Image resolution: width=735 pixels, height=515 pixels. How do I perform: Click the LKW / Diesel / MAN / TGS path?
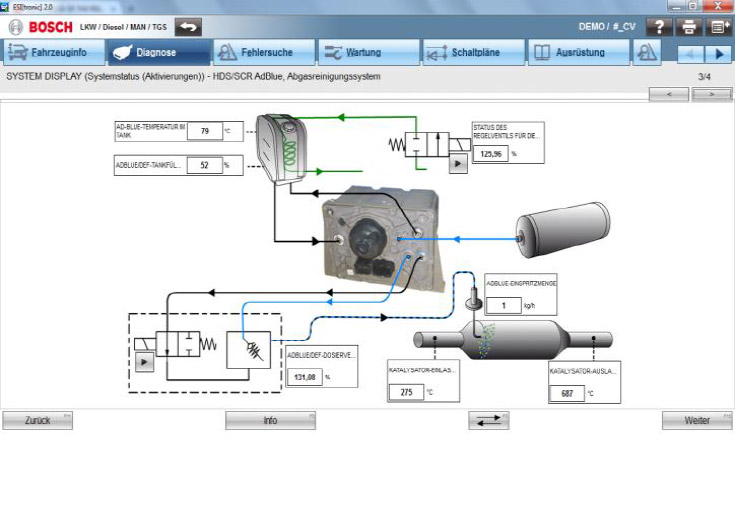123,27
